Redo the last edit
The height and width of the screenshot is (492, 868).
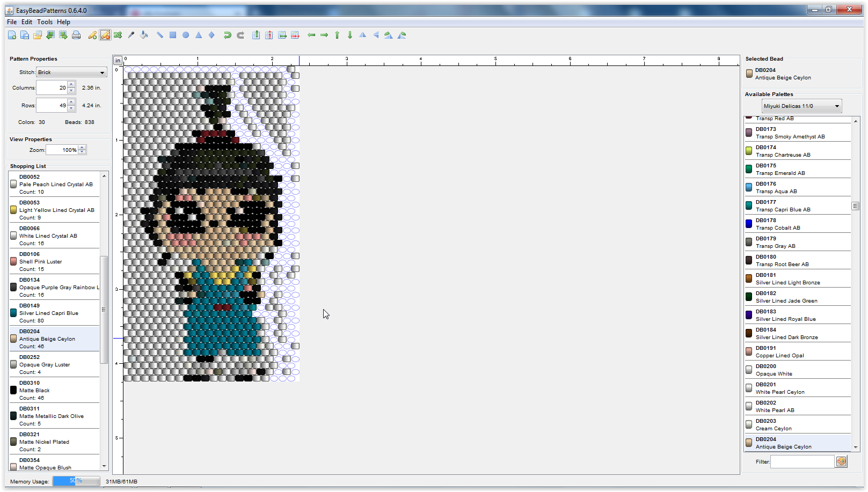coord(240,34)
